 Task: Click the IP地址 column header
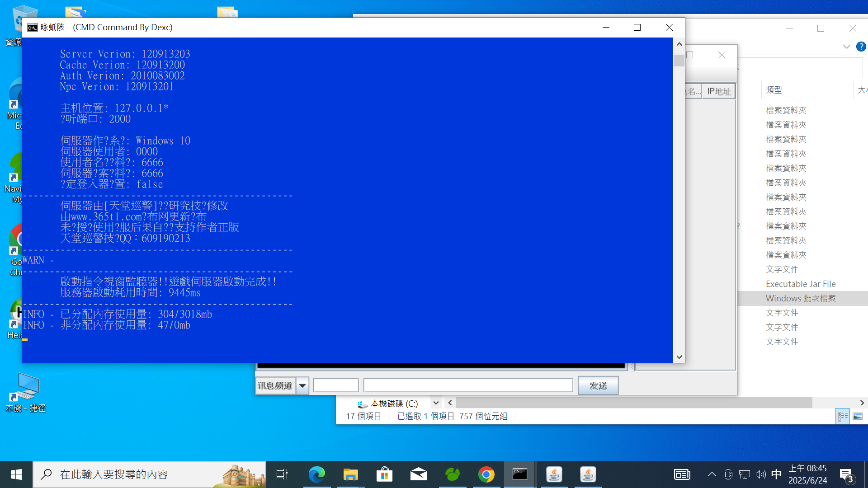pyautogui.click(x=719, y=91)
